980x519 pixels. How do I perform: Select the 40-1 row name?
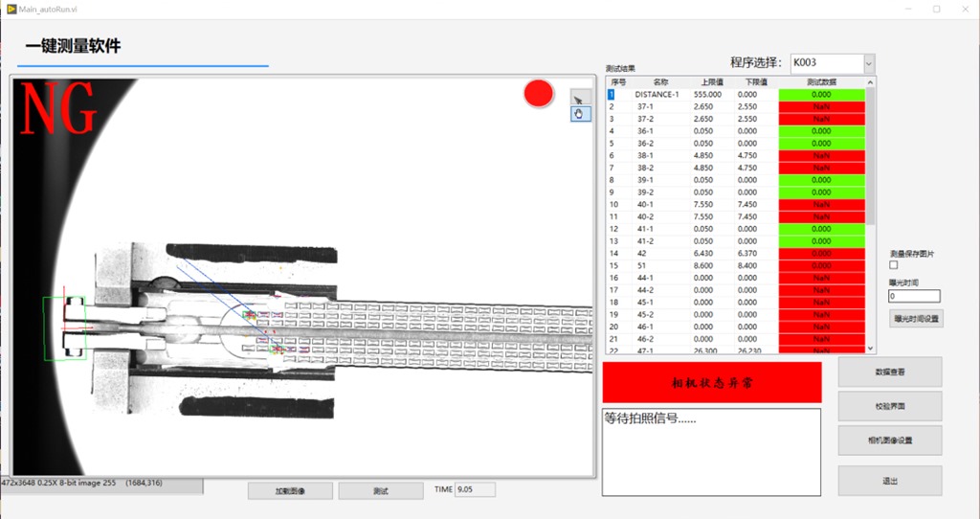pyautogui.click(x=646, y=205)
